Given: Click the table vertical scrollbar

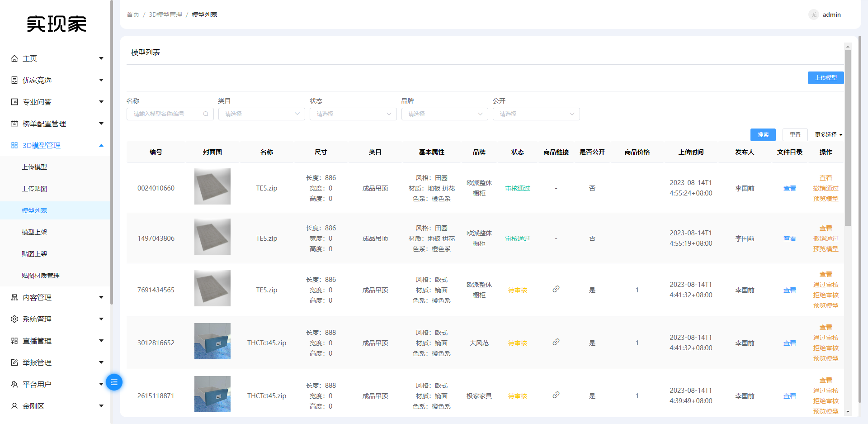Looking at the screenshot, I should (848, 138).
